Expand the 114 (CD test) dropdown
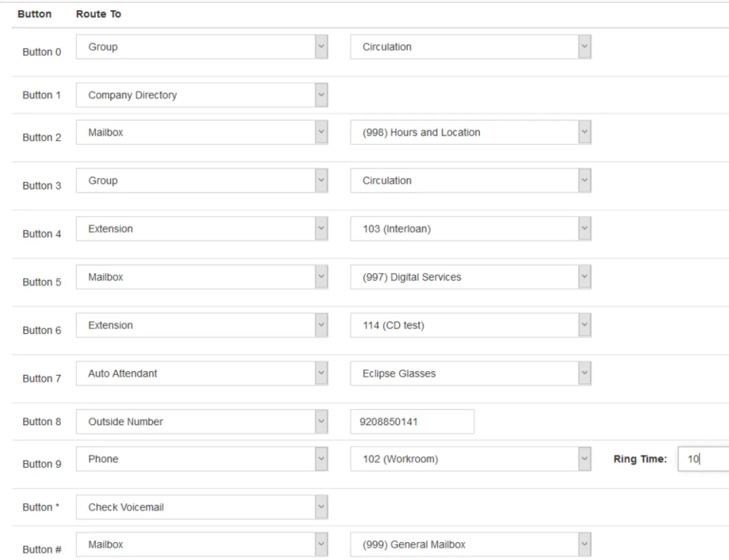 click(x=470, y=325)
